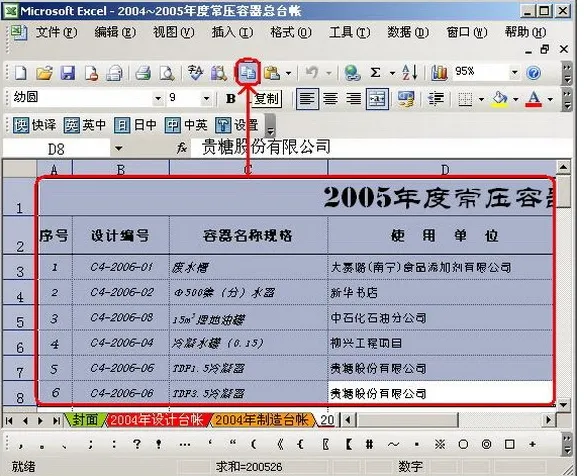Open the Chart Wizard icon
This screenshot has height=476, width=584.
click(x=439, y=73)
